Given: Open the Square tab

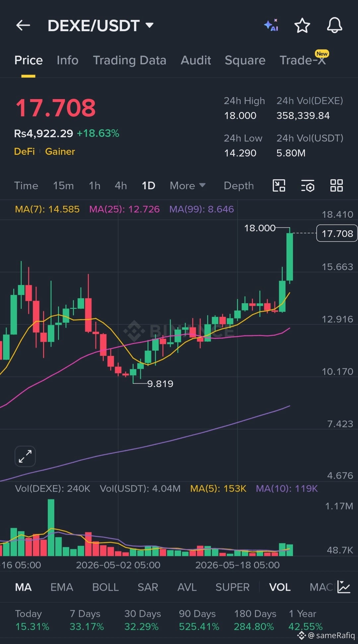Looking at the screenshot, I should pos(245,60).
